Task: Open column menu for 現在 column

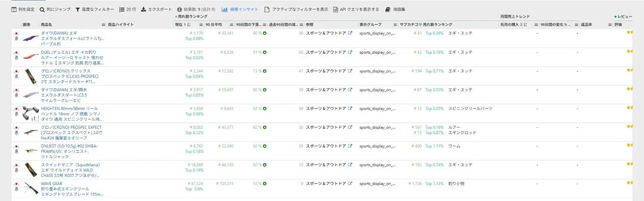Action: [x=201, y=25]
